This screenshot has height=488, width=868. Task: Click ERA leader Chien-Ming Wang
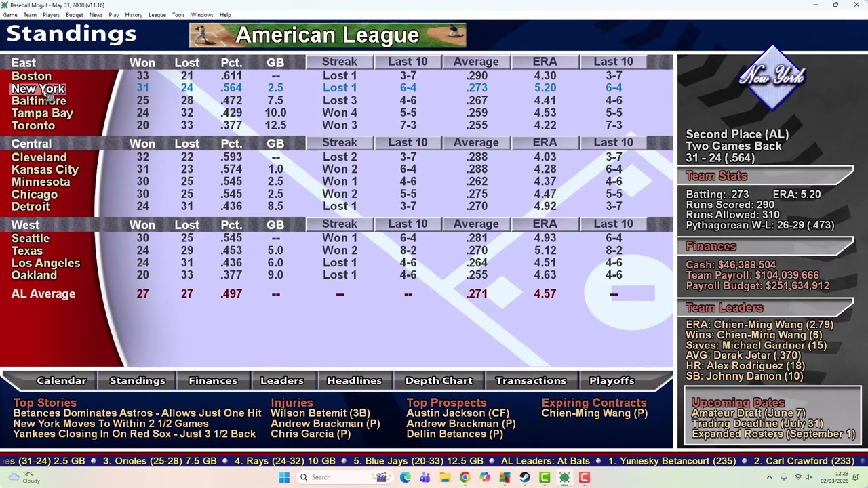tap(759, 325)
